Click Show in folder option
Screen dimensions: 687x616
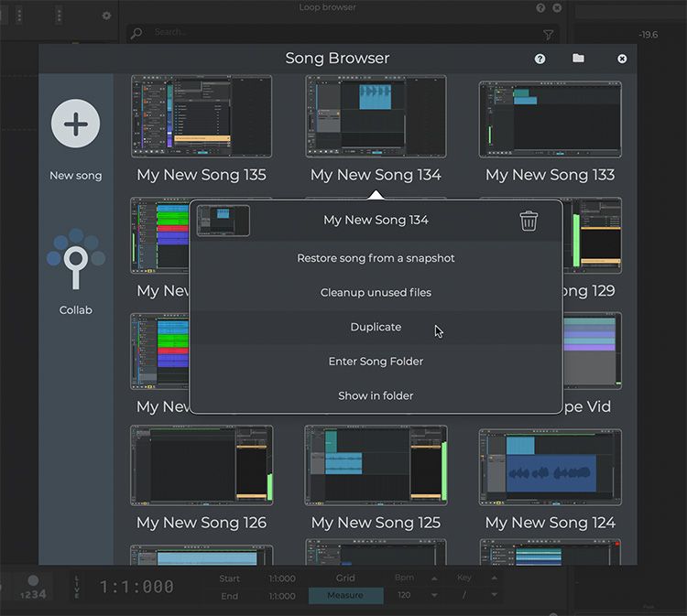tap(376, 396)
